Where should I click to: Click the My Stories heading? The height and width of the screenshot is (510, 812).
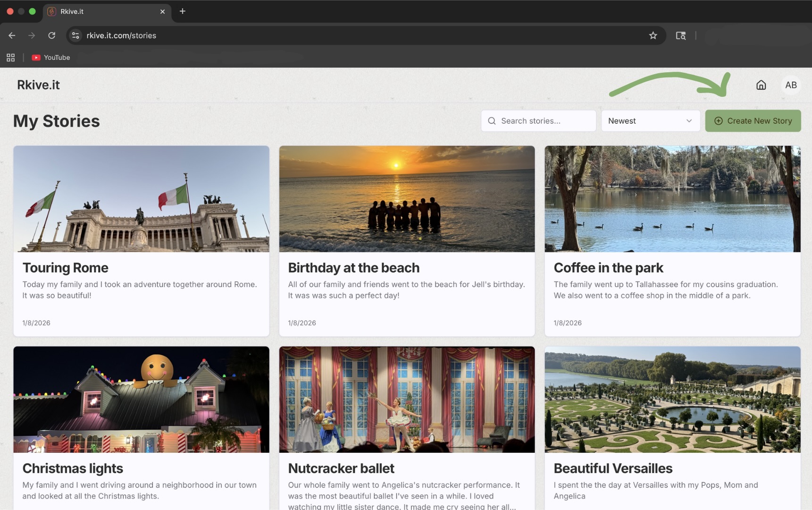[x=57, y=121]
